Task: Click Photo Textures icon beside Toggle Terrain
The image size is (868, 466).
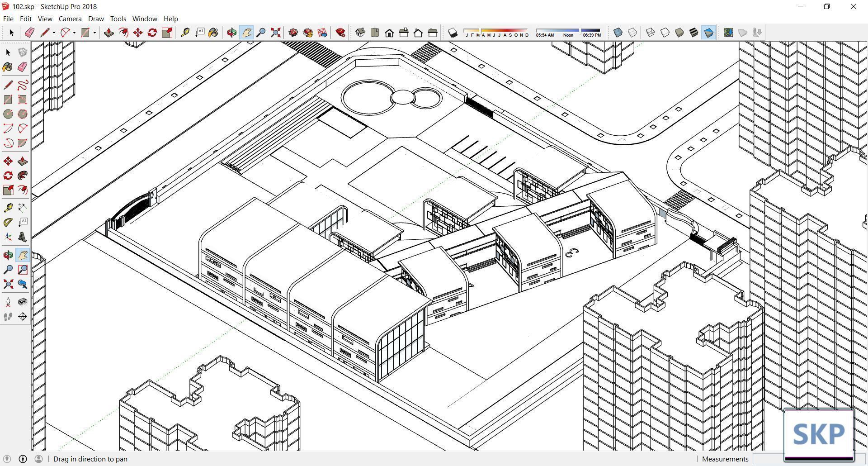Action: tap(757, 33)
